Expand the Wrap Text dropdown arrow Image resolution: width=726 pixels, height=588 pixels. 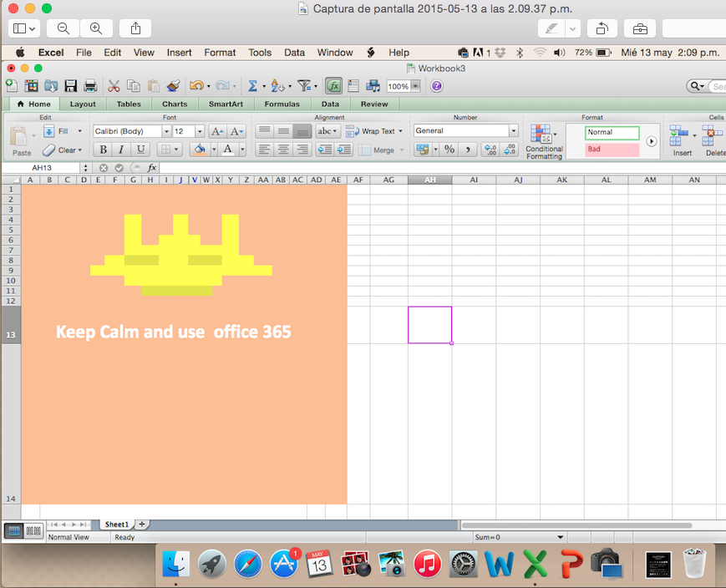click(x=400, y=131)
